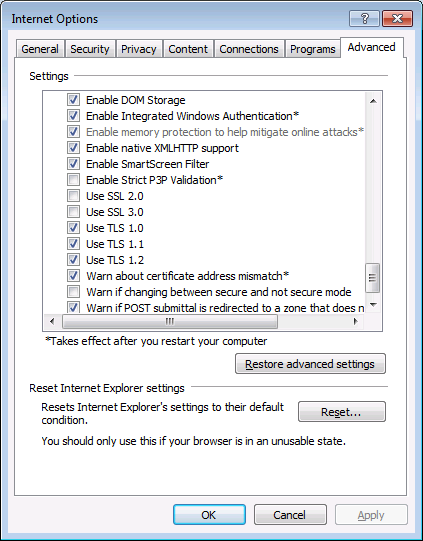
Task: Click the Reset... button
Action: 342,412
